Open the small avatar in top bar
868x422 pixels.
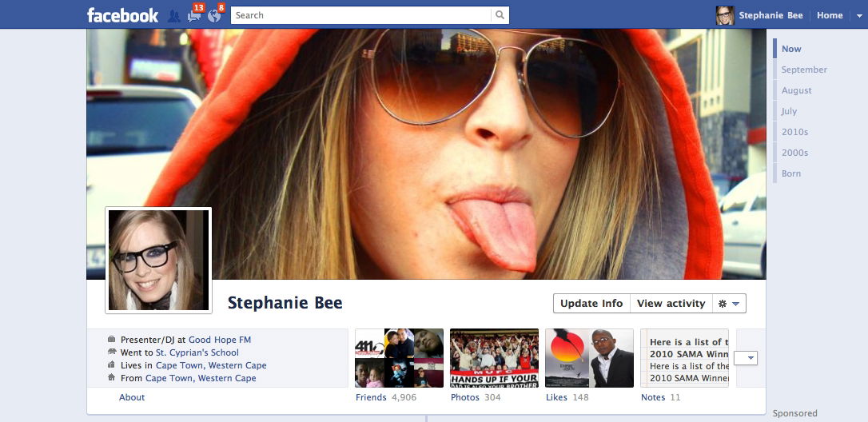[x=725, y=15]
